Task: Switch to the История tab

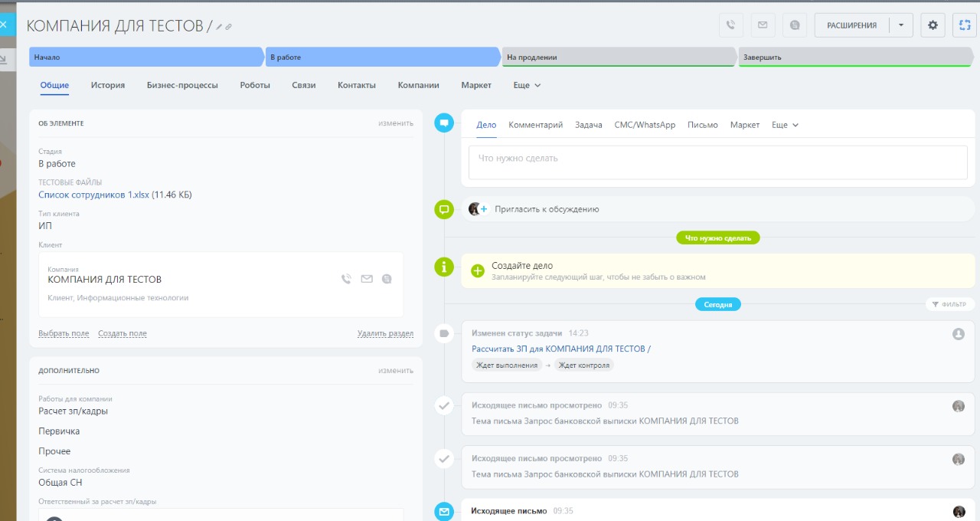Action: click(108, 85)
